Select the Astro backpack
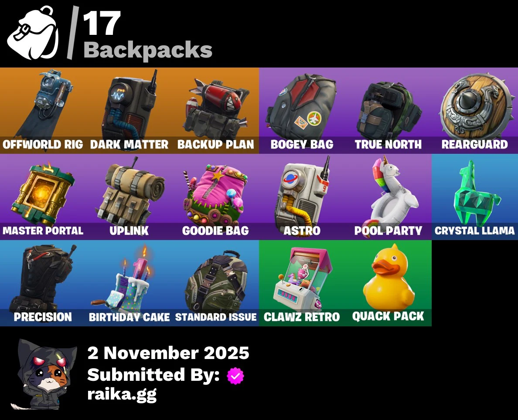518x420 pixels. (x=302, y=197)
